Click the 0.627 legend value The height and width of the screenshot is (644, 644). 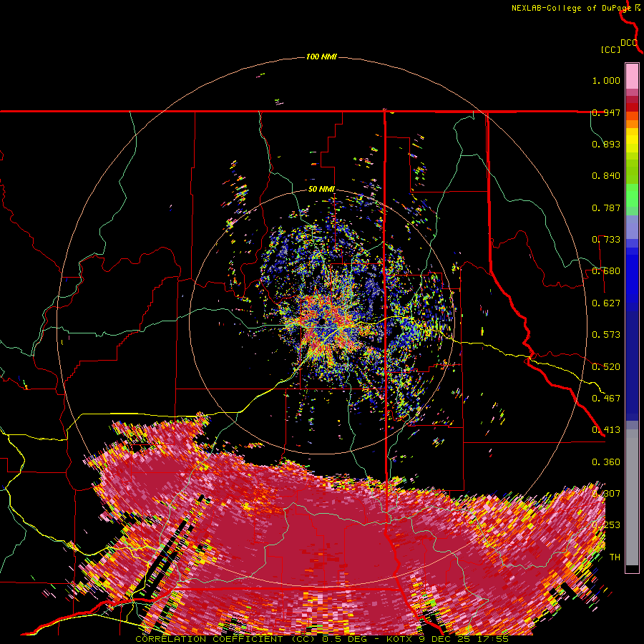pos(606,303)
